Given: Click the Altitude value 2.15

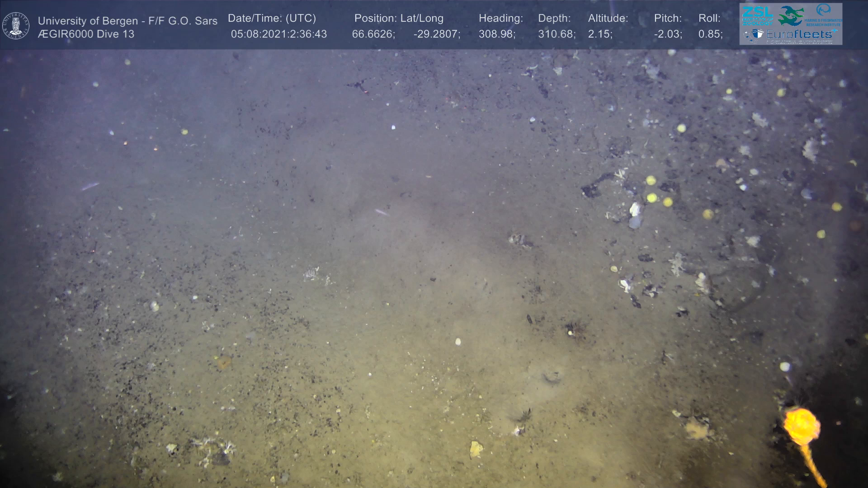Looking at the screenshot, I should 600,34.
